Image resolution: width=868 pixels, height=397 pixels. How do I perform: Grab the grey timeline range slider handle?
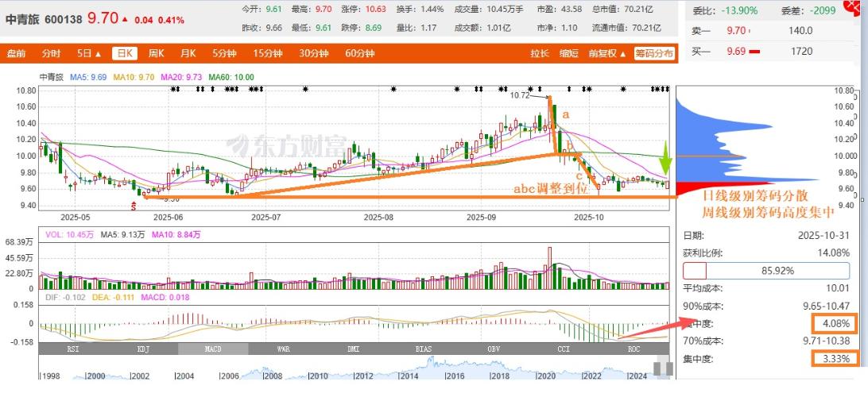click(661, 368)
